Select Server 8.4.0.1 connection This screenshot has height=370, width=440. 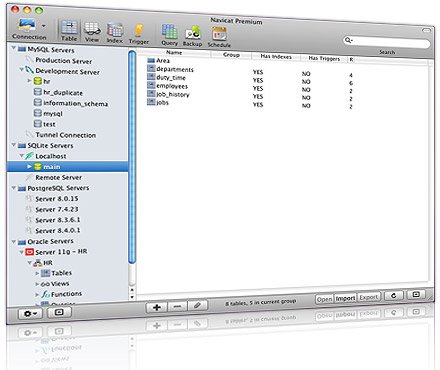[57, 230]
